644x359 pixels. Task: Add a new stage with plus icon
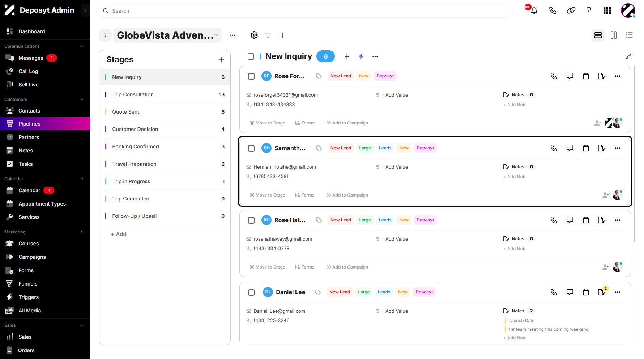[221, 60]
